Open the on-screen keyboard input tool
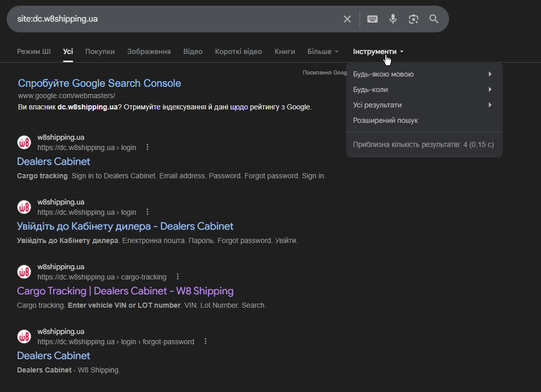This screenshot has height=392, width=541. (372, 19)
